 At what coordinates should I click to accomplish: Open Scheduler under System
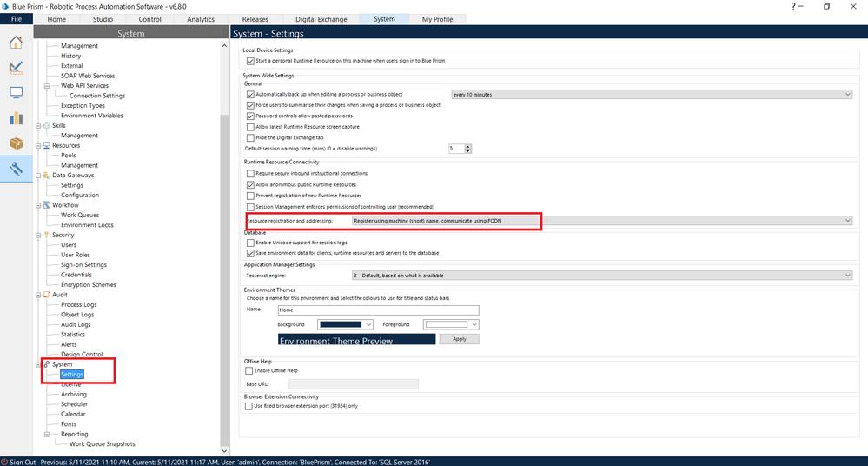pyautogui.click(x=74, y=404)
